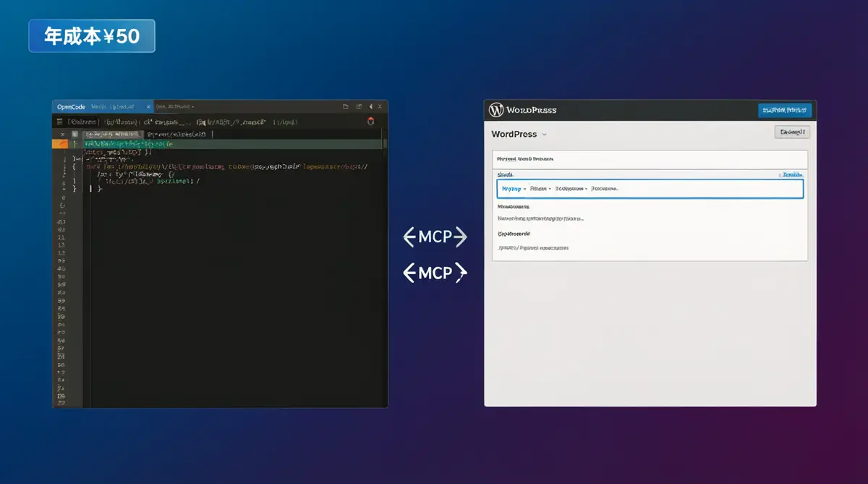Click the small X beside the editor tabs
Image resolution: width=868 pixels, height=484 pixels.
[63, 134]
